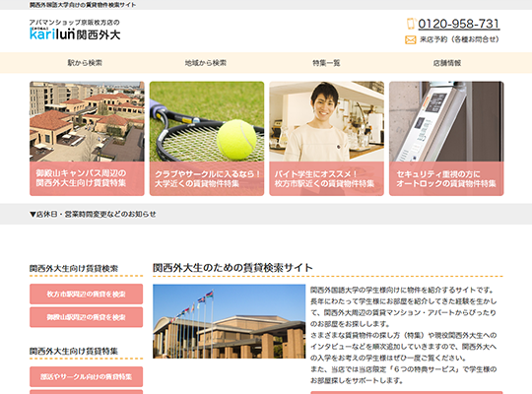Open the 地域から検索 menu item
Viewport: 532px width, 394px height.
(206, 63)
